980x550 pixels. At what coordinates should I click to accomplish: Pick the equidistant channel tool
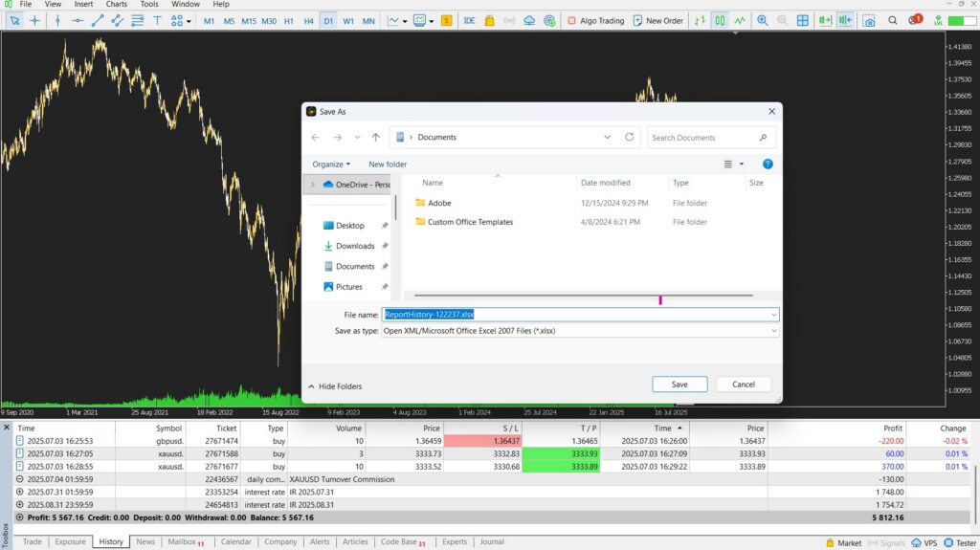tap(117, 21)
